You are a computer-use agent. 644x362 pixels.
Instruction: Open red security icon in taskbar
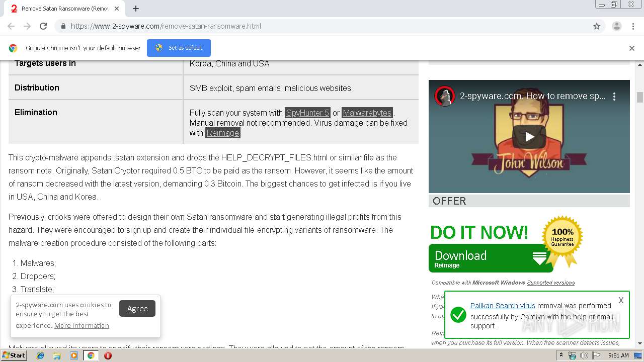[108, 355]
